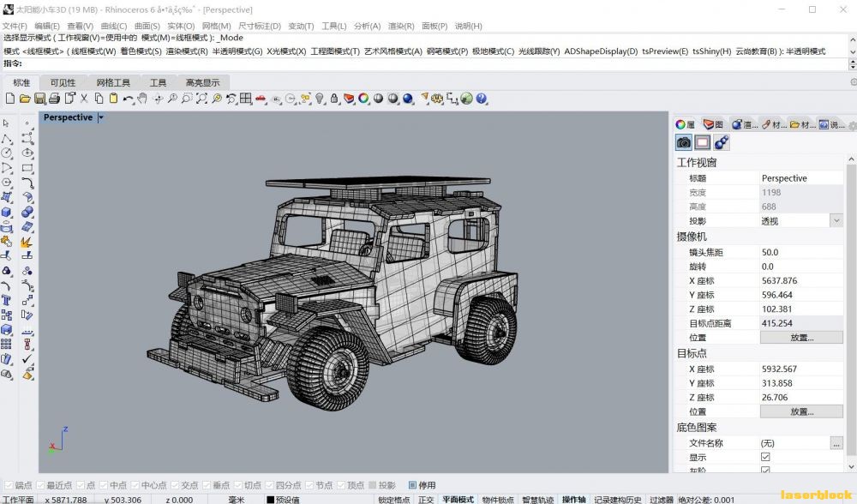Image resolution: width=857 pixels, height=504 pixels.
Task: Toggle the 四分点 quadrant osnap checkbox
Action: [x=269, y=485]
